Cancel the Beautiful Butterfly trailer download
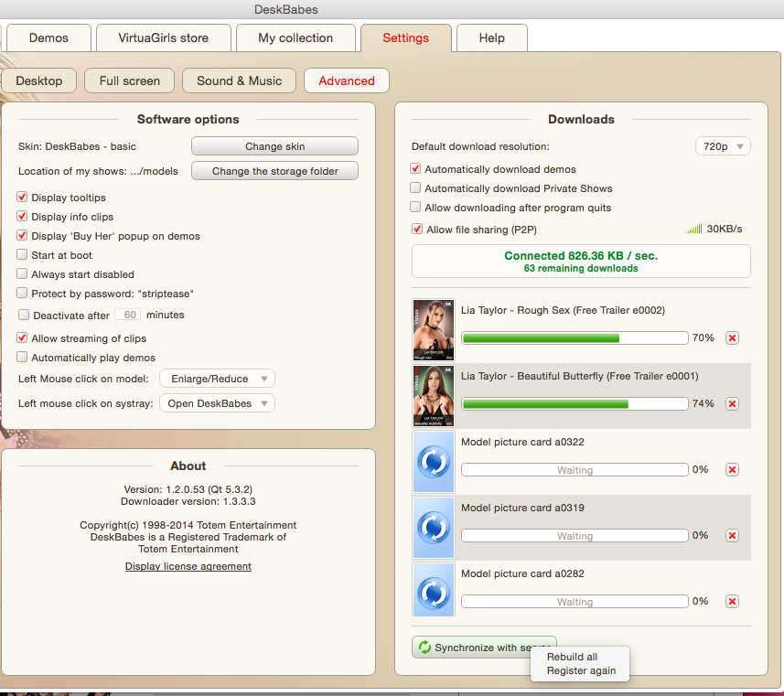Screen dimensions: 784x696 [x=732, y=404]
